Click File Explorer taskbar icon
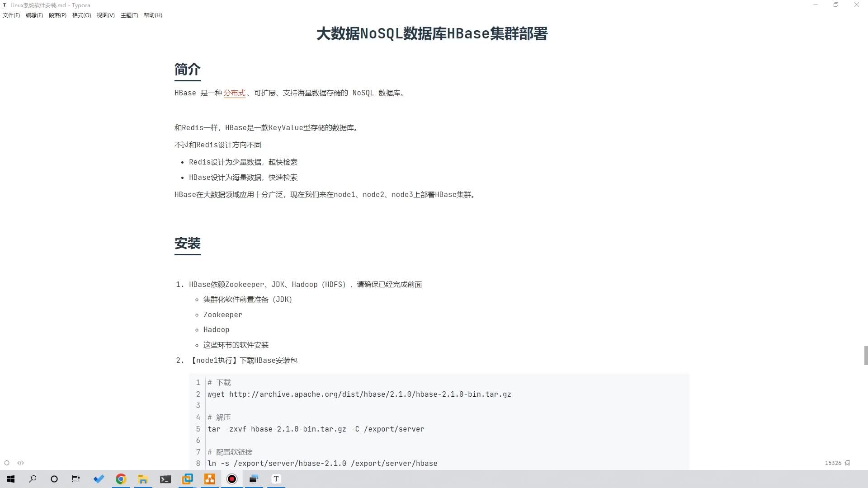This screenshot has width=868, height=488. click(x=143, y=479)
